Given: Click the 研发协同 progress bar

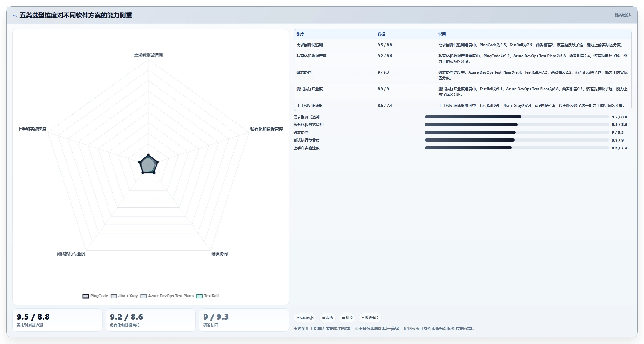Looking at the screenshot, I should (517, 132).
